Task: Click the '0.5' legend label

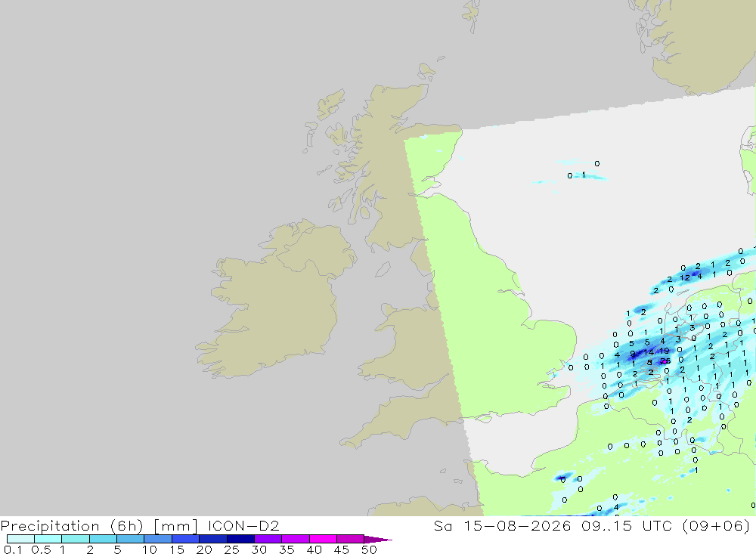Action: 41,549
